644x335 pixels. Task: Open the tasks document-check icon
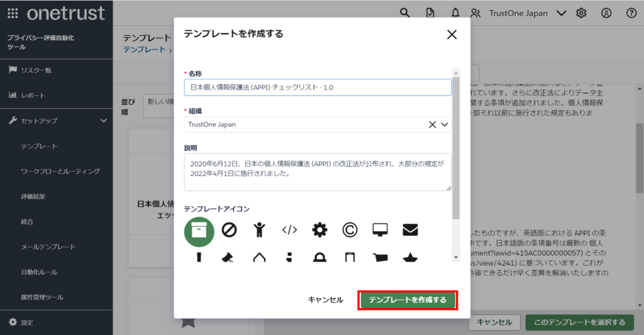(x=430, y=13)
